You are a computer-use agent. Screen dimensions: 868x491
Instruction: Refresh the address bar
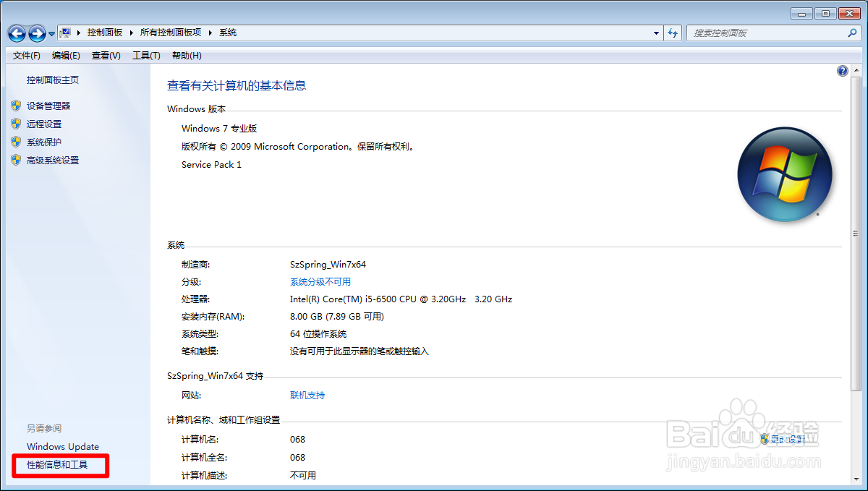[x=673, y=33]
